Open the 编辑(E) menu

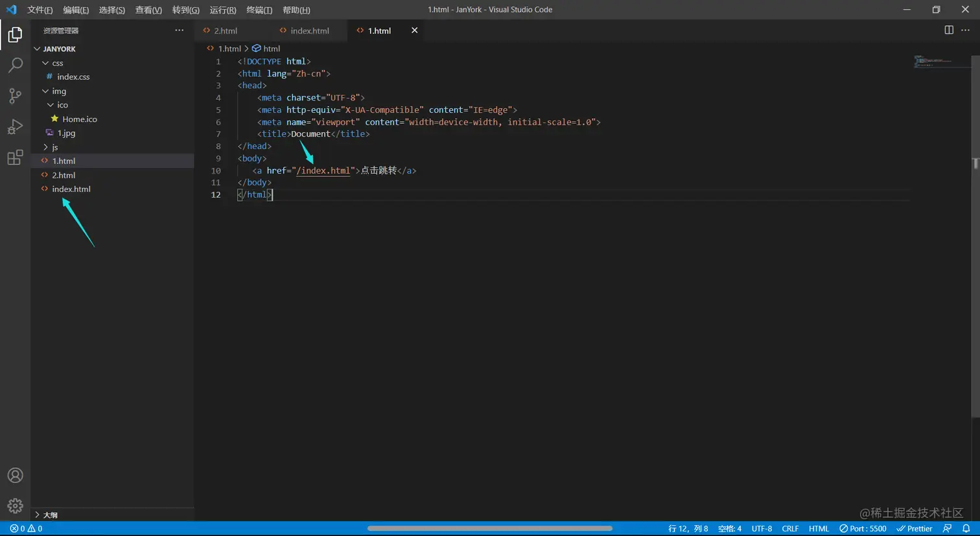[76, 10]
